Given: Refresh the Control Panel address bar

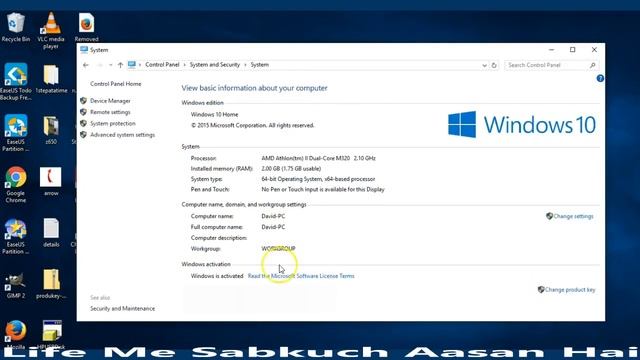Looking at the screenshot, I should [494, 65].
